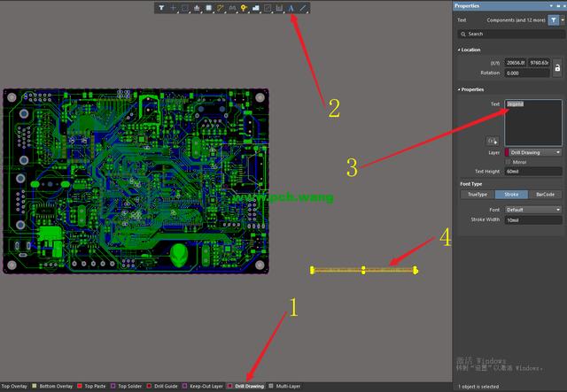
Task: Click the Properties panel filter funnel button
Action: (553, 20)
